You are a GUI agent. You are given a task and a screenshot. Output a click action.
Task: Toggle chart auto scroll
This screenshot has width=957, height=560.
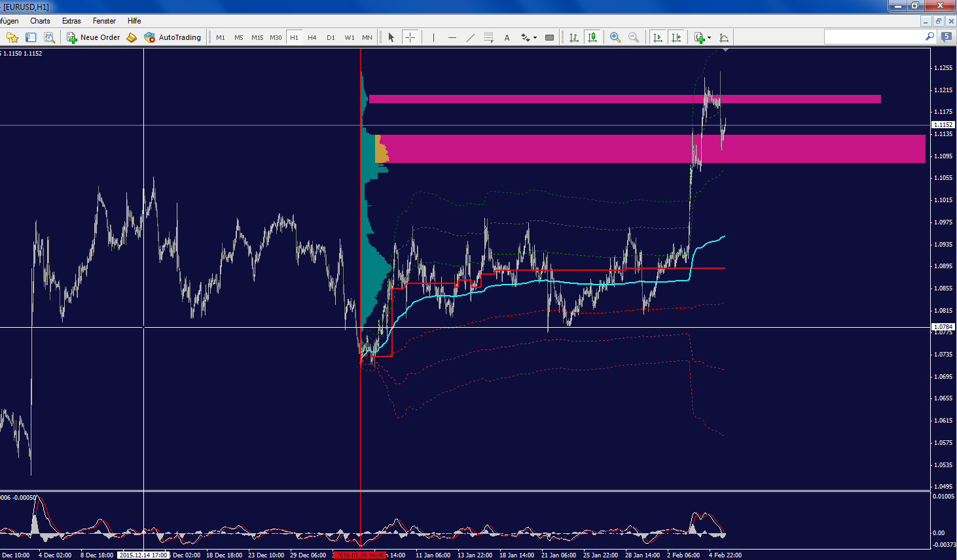(x=658, y=37)
